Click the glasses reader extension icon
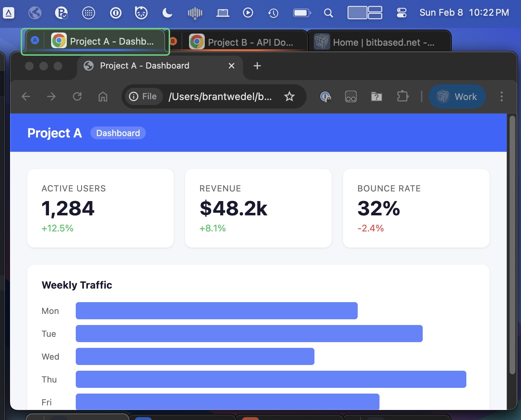This screenshot has height=420, width=521. (351, 96)
